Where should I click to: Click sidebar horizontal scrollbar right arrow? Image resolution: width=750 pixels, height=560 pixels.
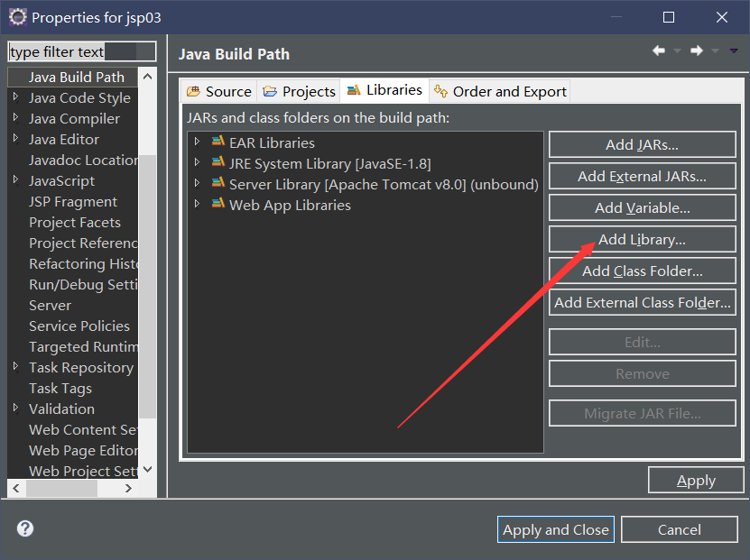(x=128, y=489)
